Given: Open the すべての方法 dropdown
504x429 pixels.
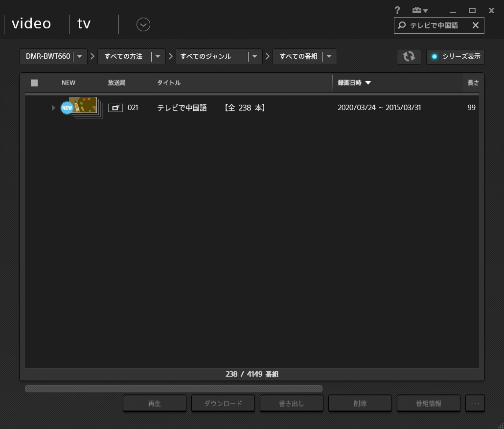Looking at the screenshot, I should [158, 56].
